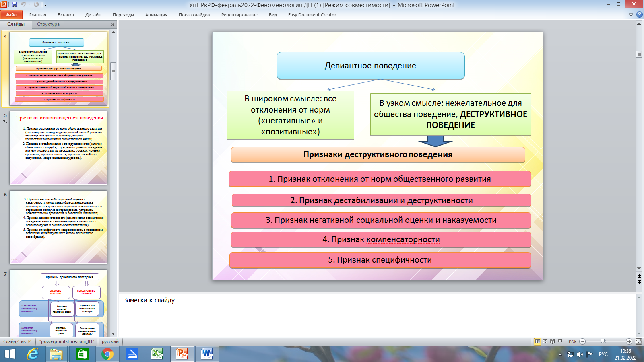Select the 2. Признак дестабилизации и деструктивности box

(381, 200)
